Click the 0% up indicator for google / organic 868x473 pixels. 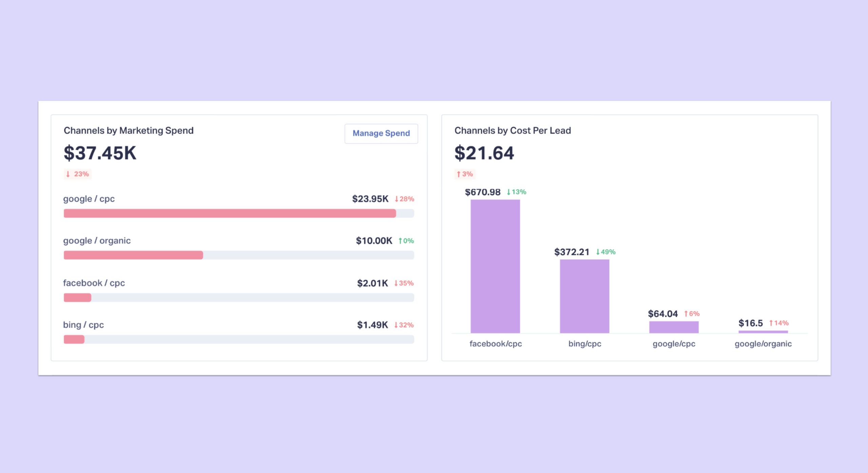(406, 241)
